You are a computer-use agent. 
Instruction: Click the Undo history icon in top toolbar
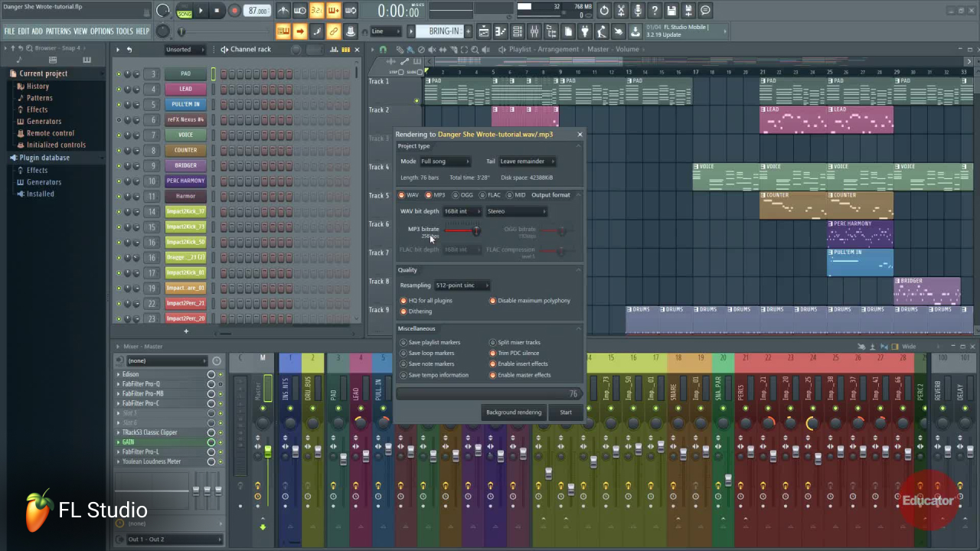[x=604, y=11]
